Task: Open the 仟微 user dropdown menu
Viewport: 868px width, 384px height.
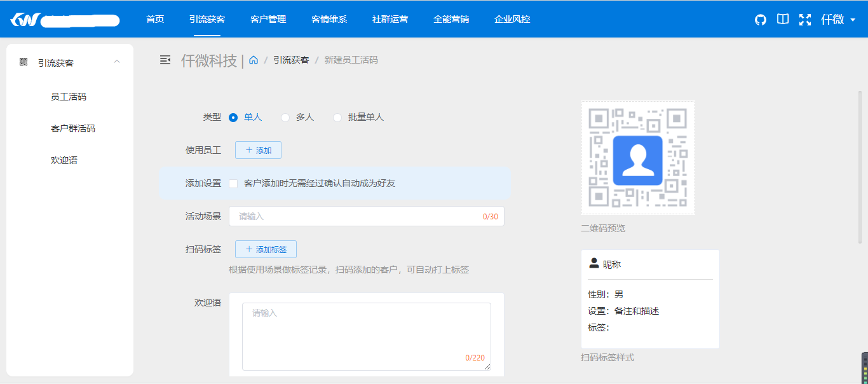Action: (838, 20)
